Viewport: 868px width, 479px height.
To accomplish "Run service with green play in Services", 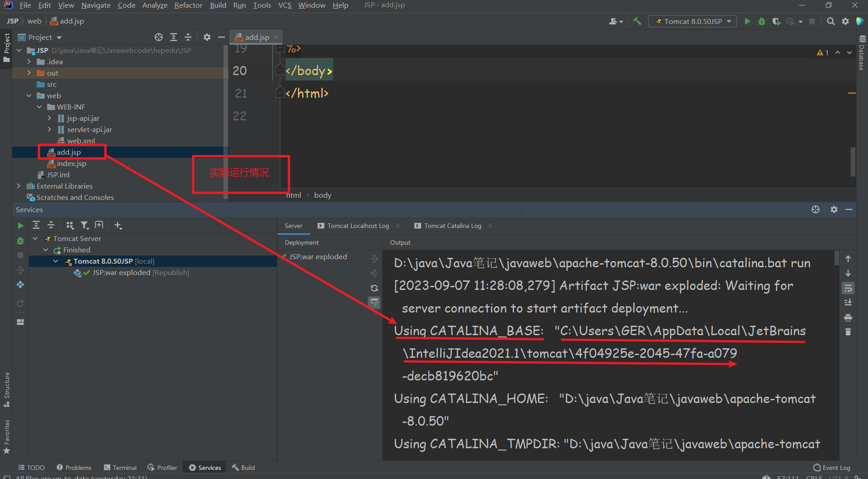I will point(20,225).
